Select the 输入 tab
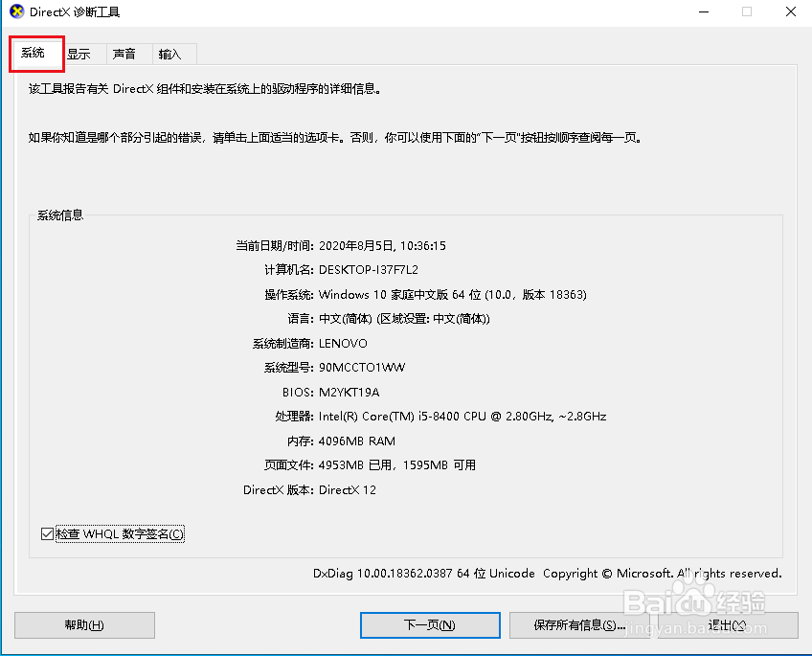 170,54
